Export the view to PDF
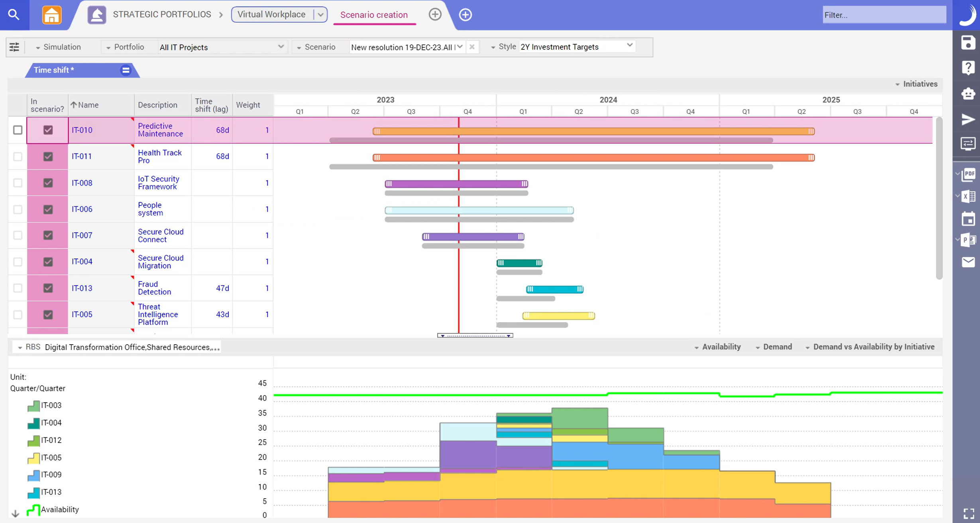The width and height of the screenshot is (980, 523). 970,174
